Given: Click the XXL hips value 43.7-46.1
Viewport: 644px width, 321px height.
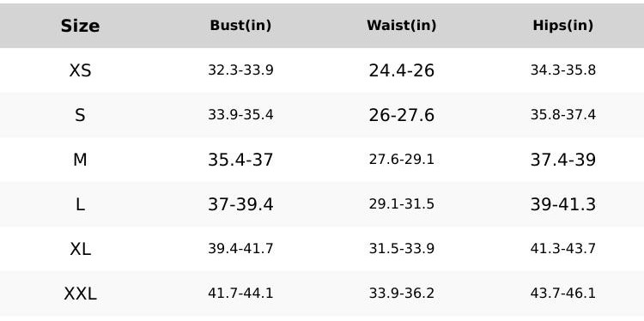Looking at the screenshot, I should [562, 294].
